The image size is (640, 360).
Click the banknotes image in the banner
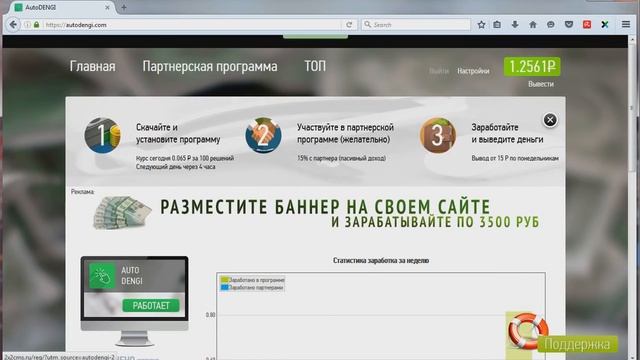point(122,213)
